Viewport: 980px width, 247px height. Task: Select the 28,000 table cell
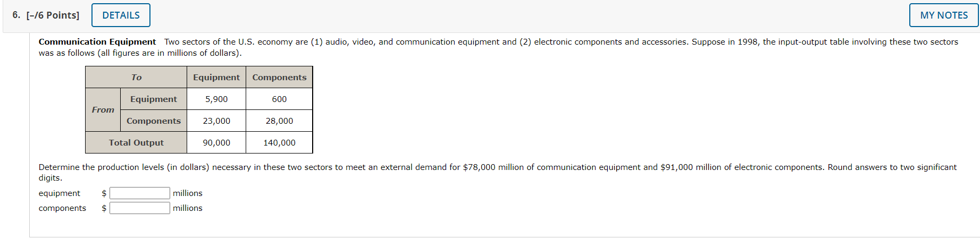coord(279,121)
